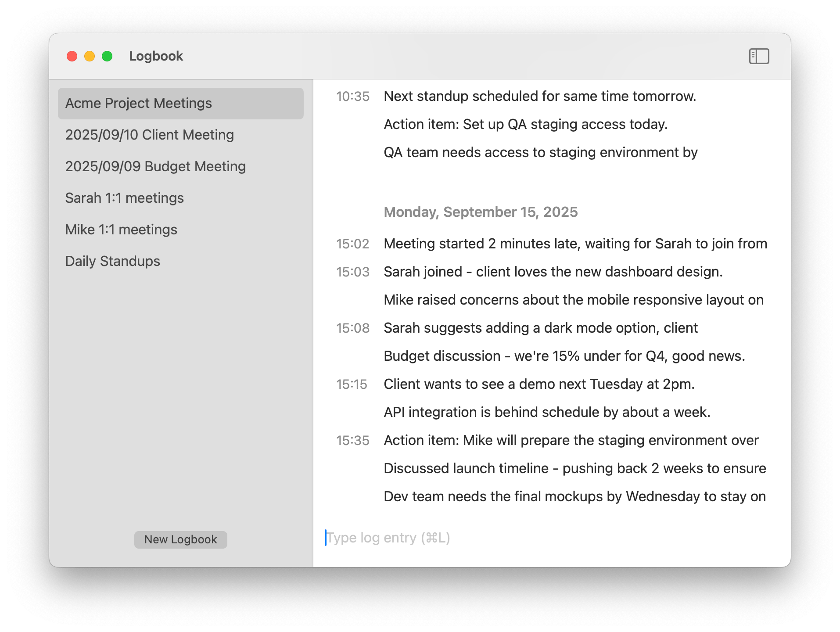Select entry 'Budget discussion - we're 15% under for Q4'

pyautogui.click(x=564, y=356)
